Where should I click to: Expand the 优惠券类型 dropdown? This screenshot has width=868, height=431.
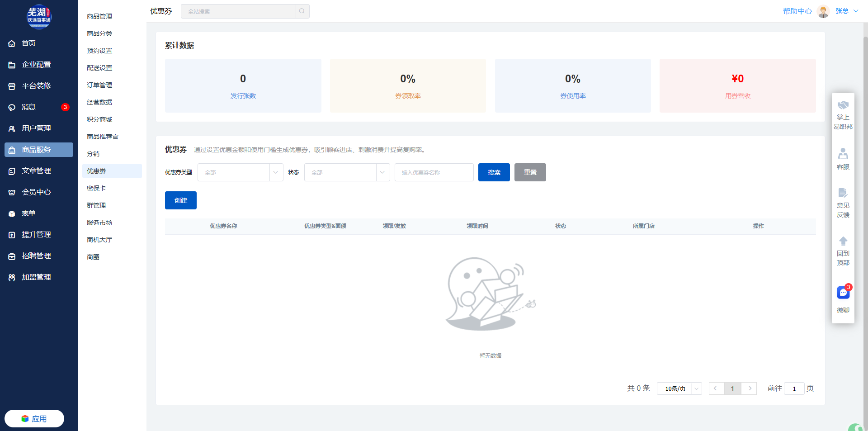(x=240, y=172)
